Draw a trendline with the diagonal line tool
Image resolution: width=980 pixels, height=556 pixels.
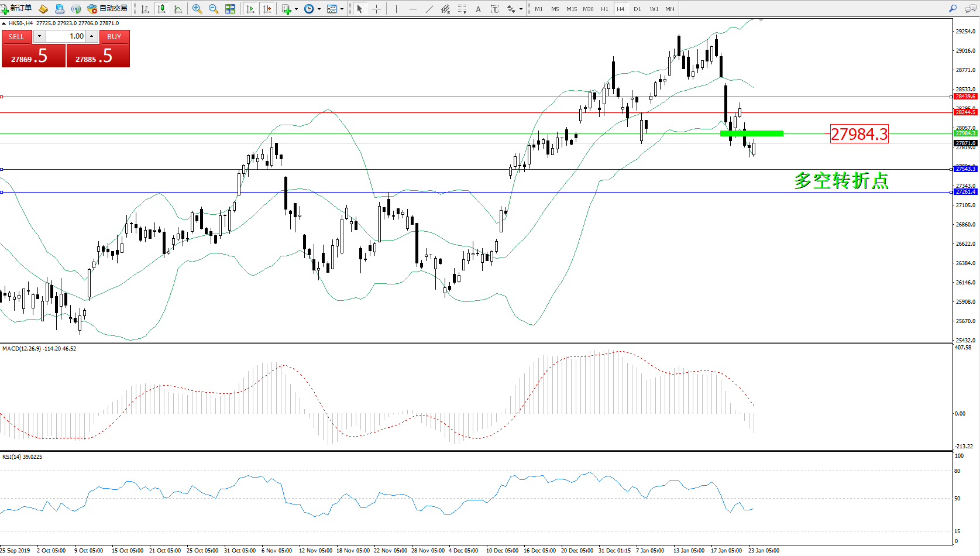point(429,9)
